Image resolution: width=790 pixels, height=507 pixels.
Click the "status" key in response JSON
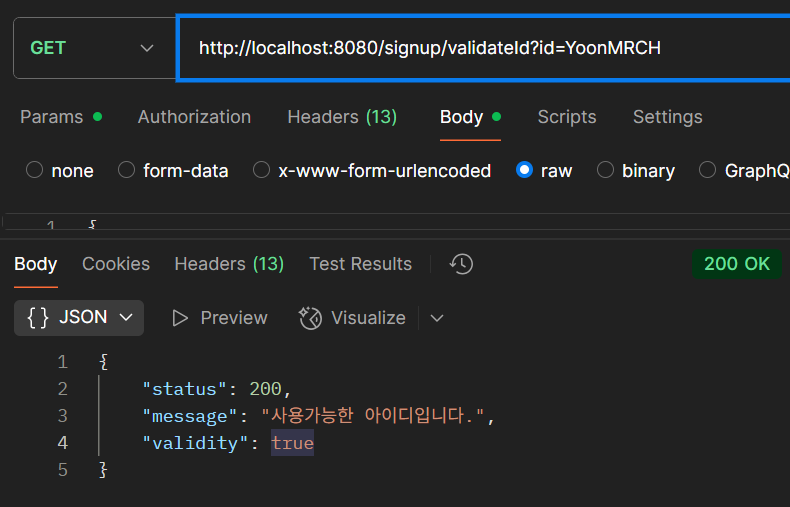[x=185, y=389]
